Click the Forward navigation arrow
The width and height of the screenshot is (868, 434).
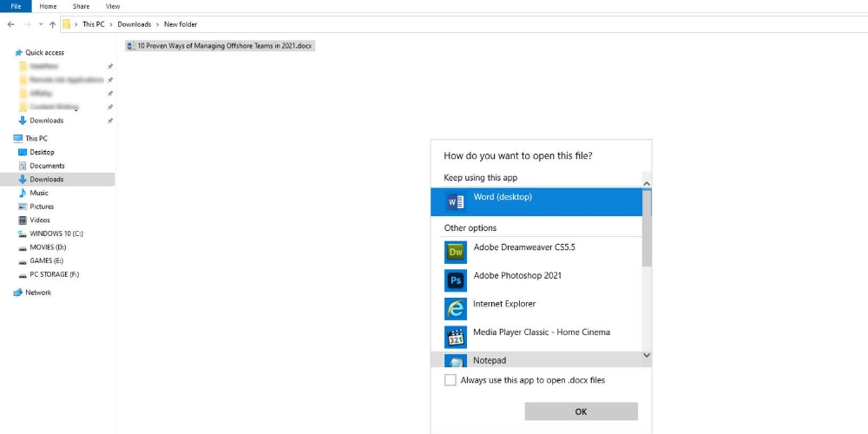pyautogui.click(x=27, y=24)
